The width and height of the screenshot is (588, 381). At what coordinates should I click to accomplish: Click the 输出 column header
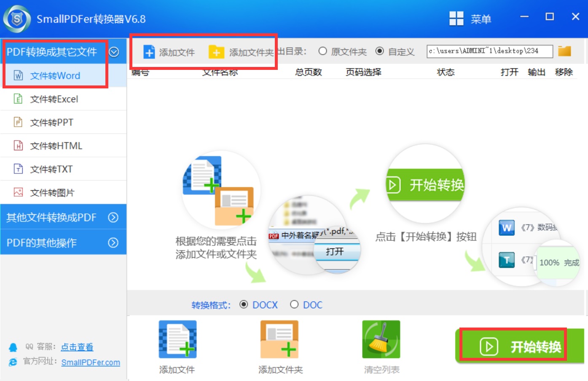(537, 72)
